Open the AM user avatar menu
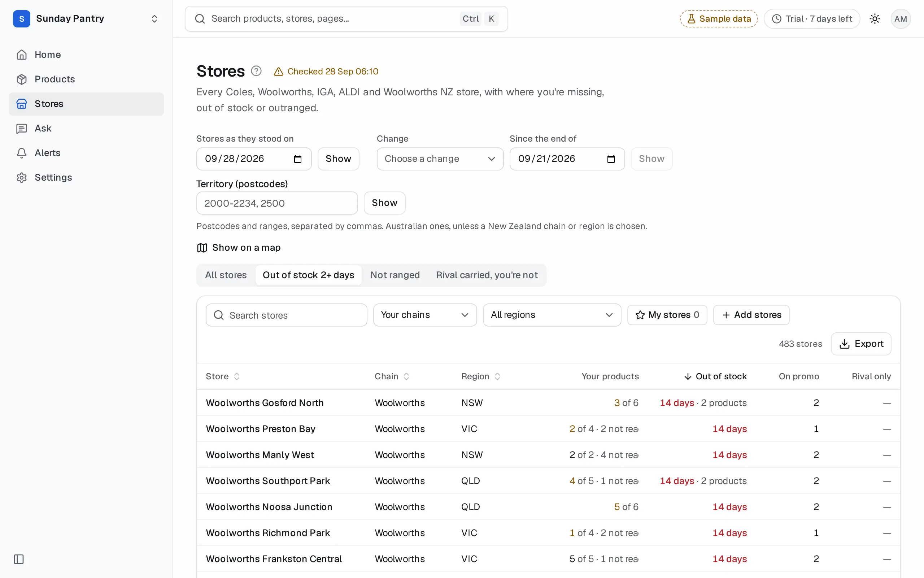The height and width of the screenshot is (578, 924). point(900,19)
